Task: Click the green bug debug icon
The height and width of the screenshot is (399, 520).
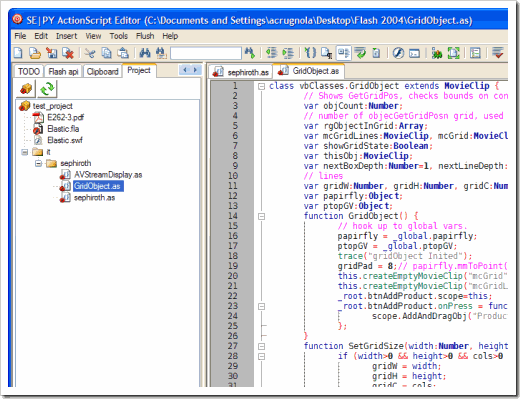Action: pyautogui.click(x=436, y=53)
